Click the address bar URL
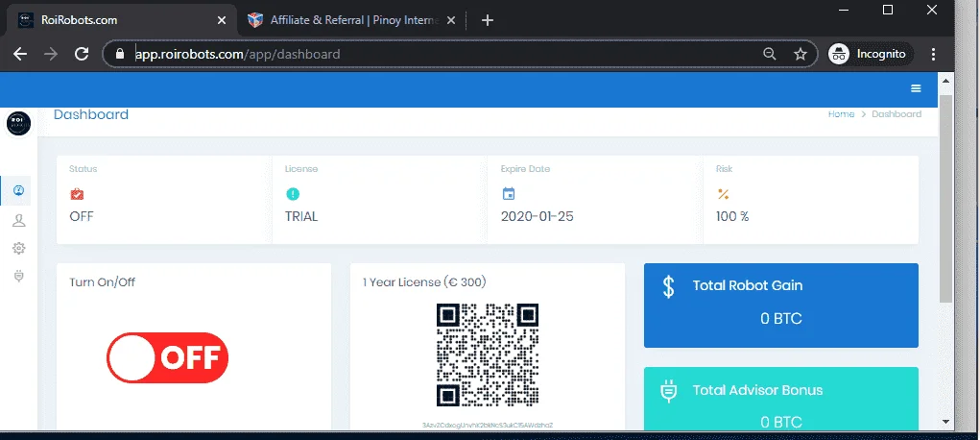 coord(237,55)
